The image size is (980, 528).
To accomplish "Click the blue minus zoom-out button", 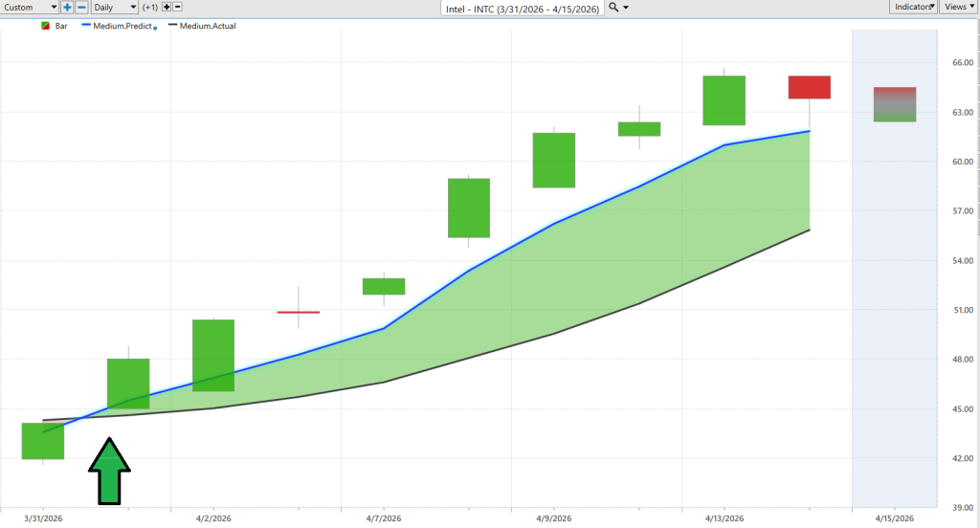I will tap(82, 8).
